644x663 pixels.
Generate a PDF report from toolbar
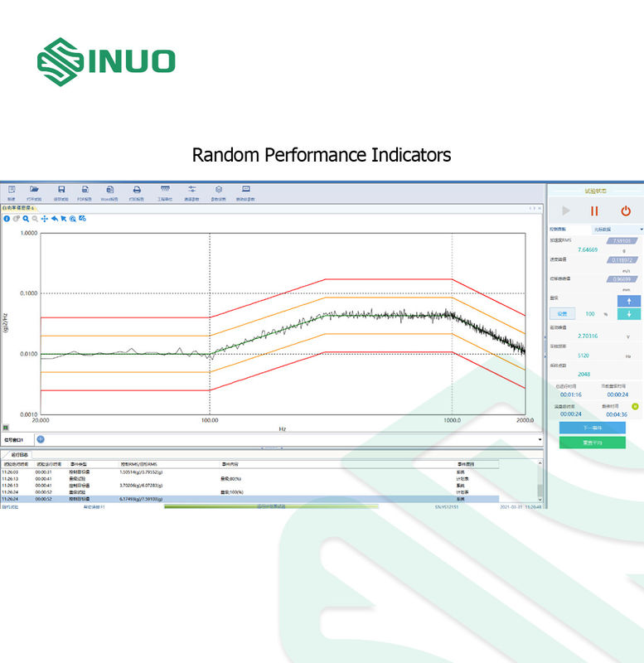pos(85,190)
